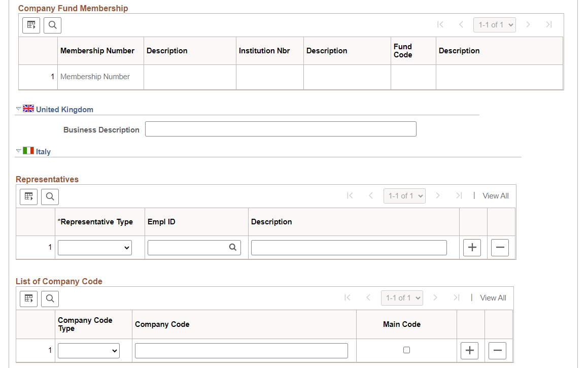Open the Company Code Type dropdown

[88, 350]
